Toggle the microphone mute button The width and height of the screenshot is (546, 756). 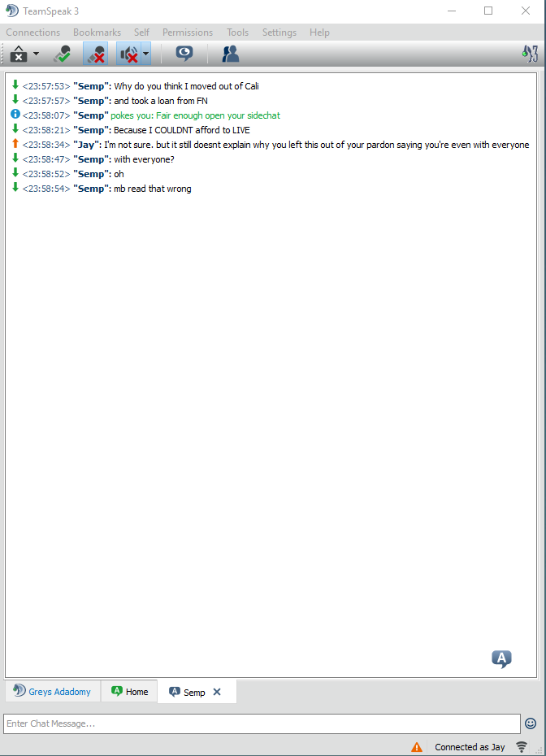(x=95, y=54)
